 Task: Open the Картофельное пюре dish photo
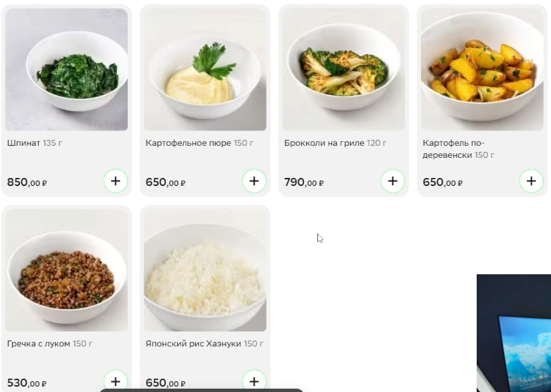pos(205,69)
